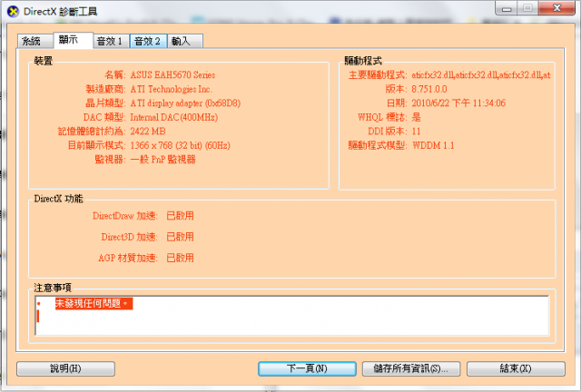Click the 驅動程式模型 label
This screenshot has width=581, height=392.
pos(378,145)
